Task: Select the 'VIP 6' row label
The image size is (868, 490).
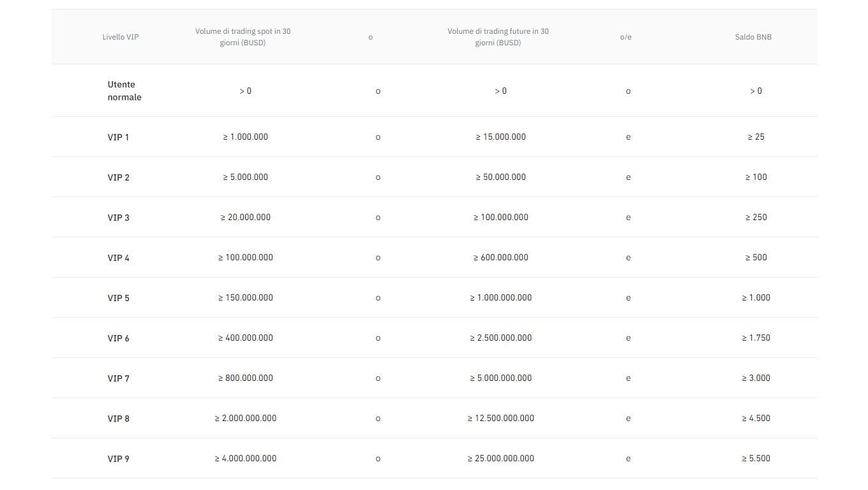Action: (118, 338)
